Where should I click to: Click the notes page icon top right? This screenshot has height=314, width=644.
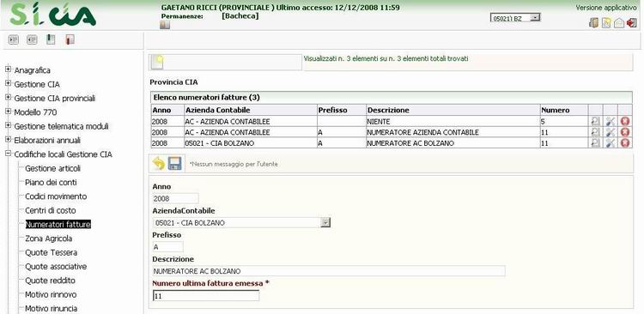(x=606, y=23)
